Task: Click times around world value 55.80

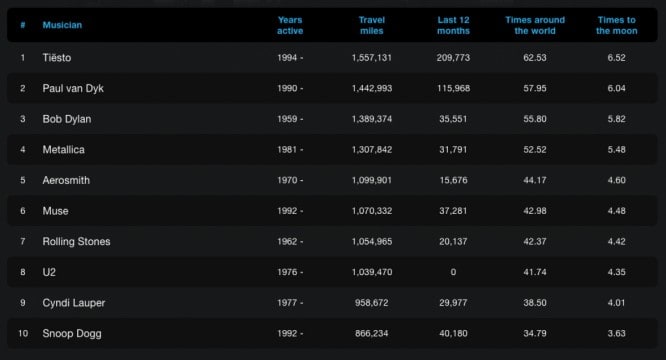Action: click(535, 119)
